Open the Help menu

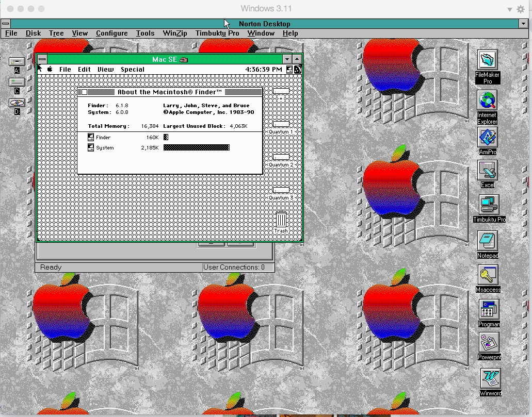point(290,33)
